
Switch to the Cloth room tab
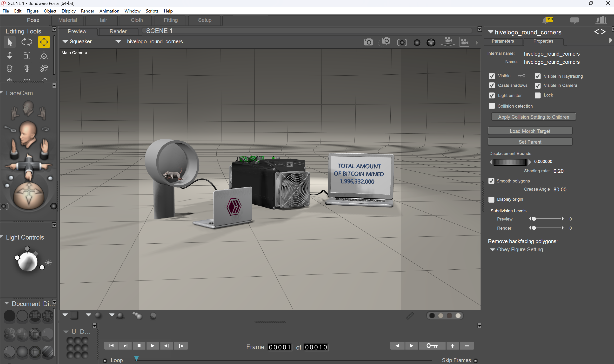point(137,20)
